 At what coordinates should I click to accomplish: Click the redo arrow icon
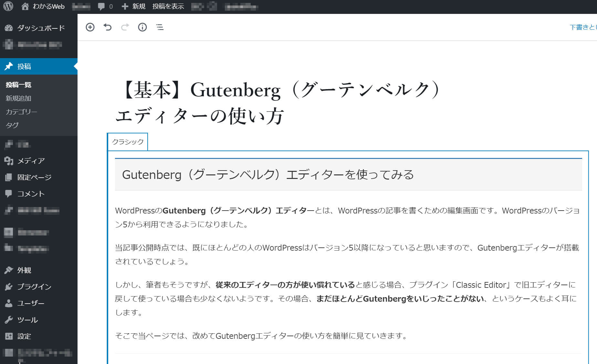tap(125, 27)
